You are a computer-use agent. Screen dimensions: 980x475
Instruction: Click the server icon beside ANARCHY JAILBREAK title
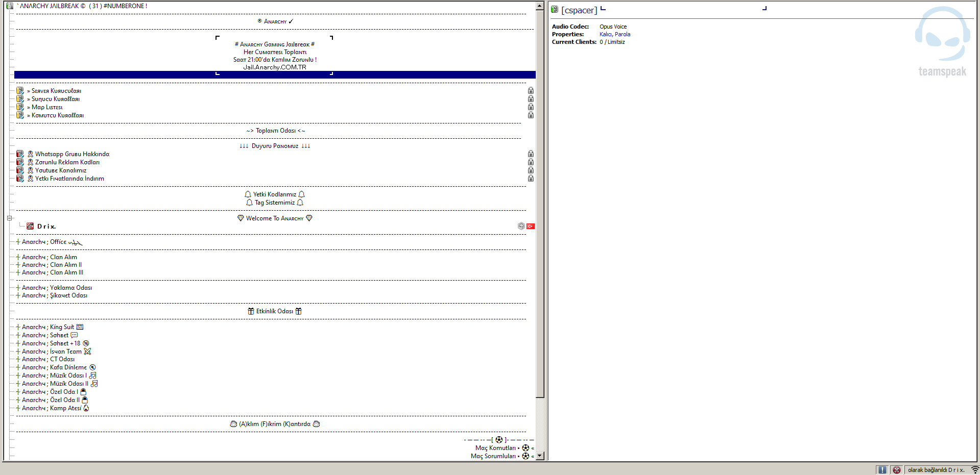(x=9, y=6)
